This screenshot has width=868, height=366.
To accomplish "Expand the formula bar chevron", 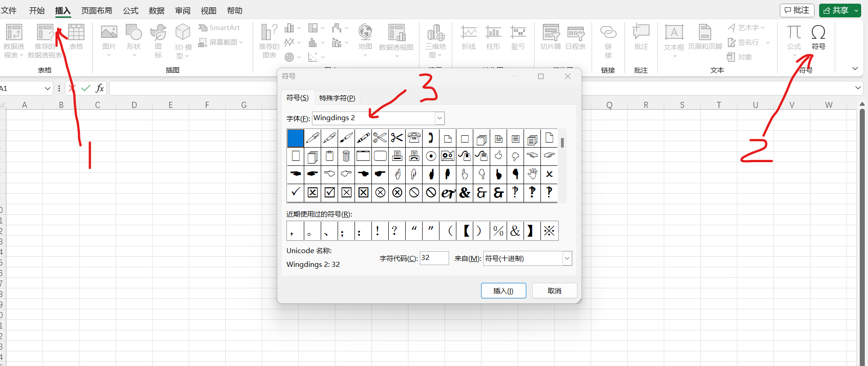I will pos(858,88).
